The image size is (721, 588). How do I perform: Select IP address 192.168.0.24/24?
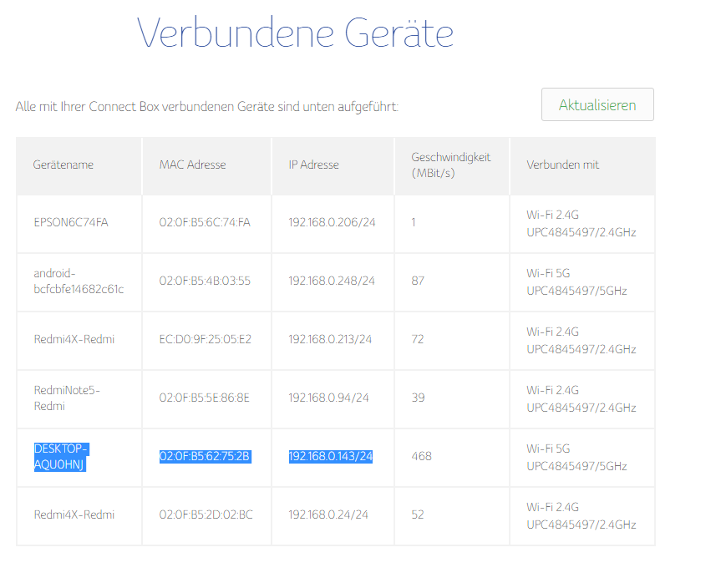point(327,514)
